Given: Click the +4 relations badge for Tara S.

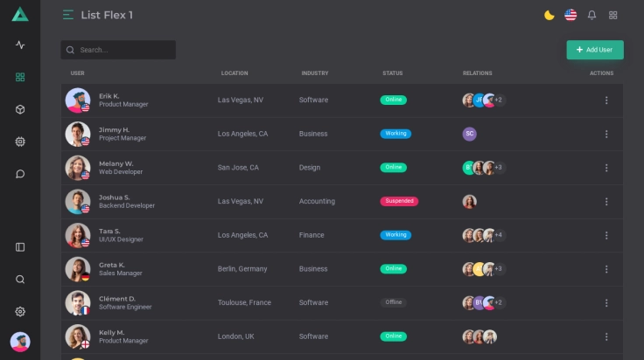Looking at the screenshot, I should 499,235.
